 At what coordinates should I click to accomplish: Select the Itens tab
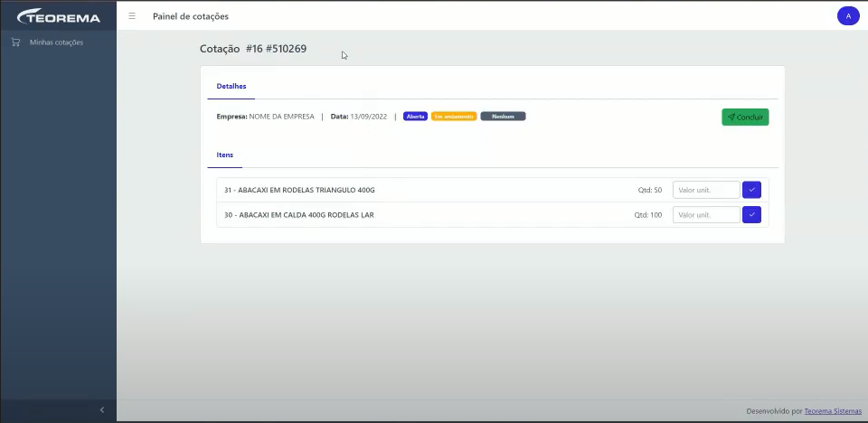[225, 155]
